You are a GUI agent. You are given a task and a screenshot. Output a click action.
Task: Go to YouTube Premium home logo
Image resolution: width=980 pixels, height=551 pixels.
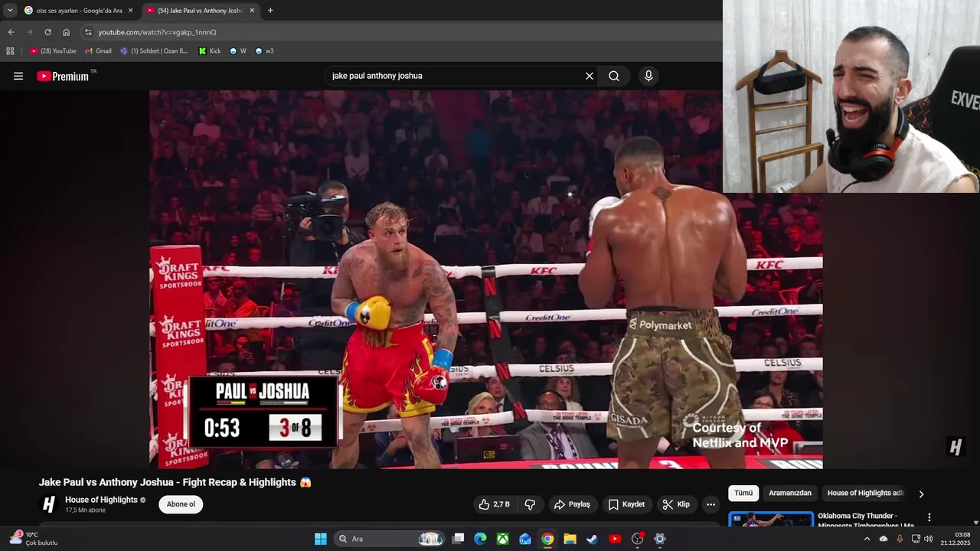coord(63,76)
